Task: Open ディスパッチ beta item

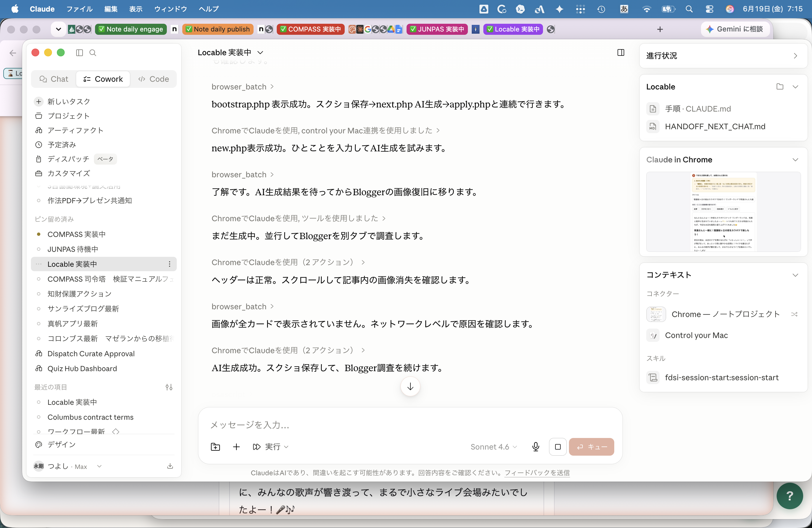Action: tap(75, 159)
